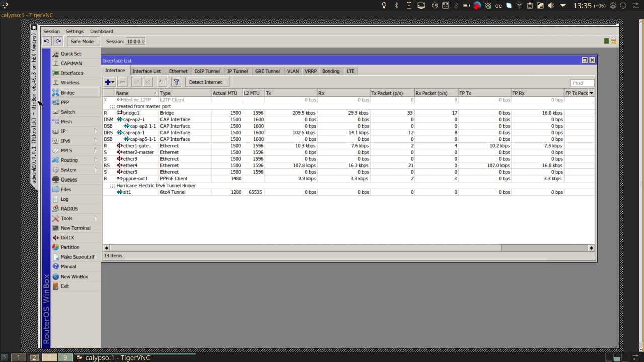
Task: Click the Session address field
Action: pos(135,41)
